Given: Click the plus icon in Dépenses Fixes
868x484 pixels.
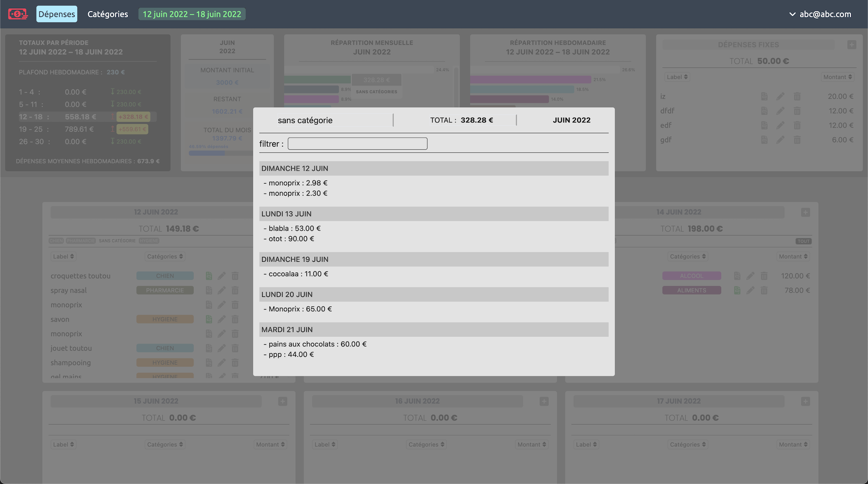Looking at the screenshot, I should tap(852, 45).
